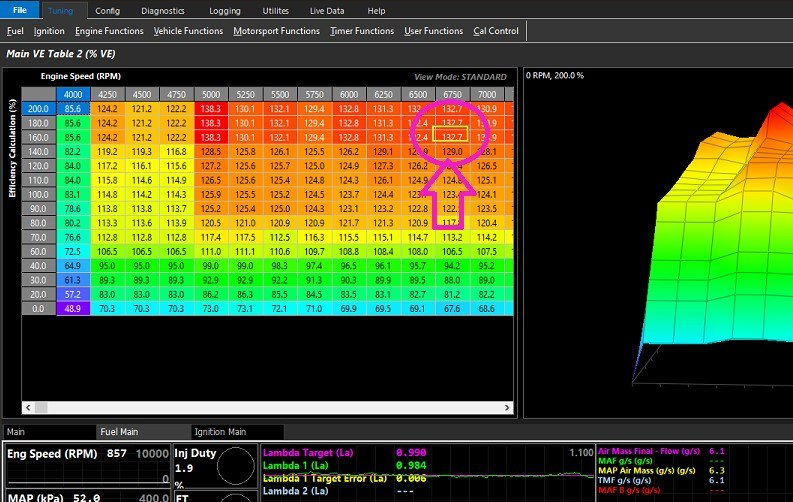Open Engine Functions menu
Screen dimensions: 793x502
[x=109, y=31]
